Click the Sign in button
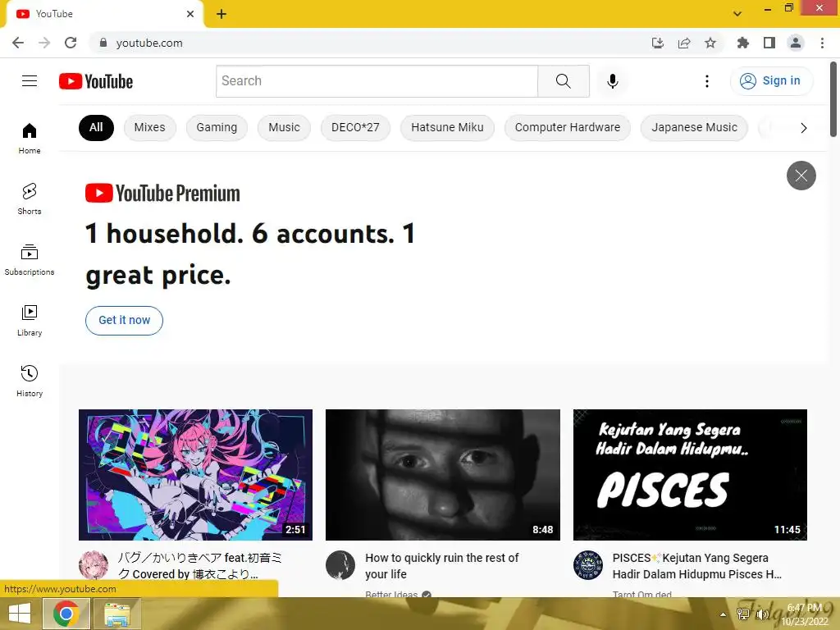Screen dimensions: 840x630 pyautogui.click(x=771, y=81)
